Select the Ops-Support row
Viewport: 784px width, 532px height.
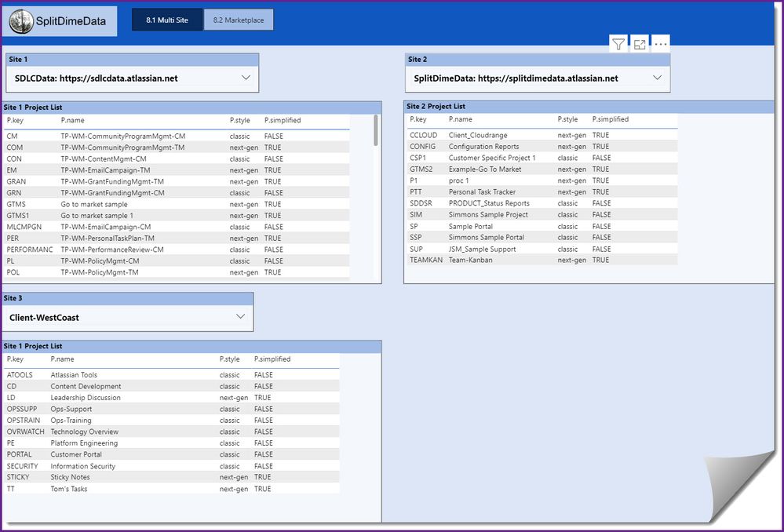(172, 409)
